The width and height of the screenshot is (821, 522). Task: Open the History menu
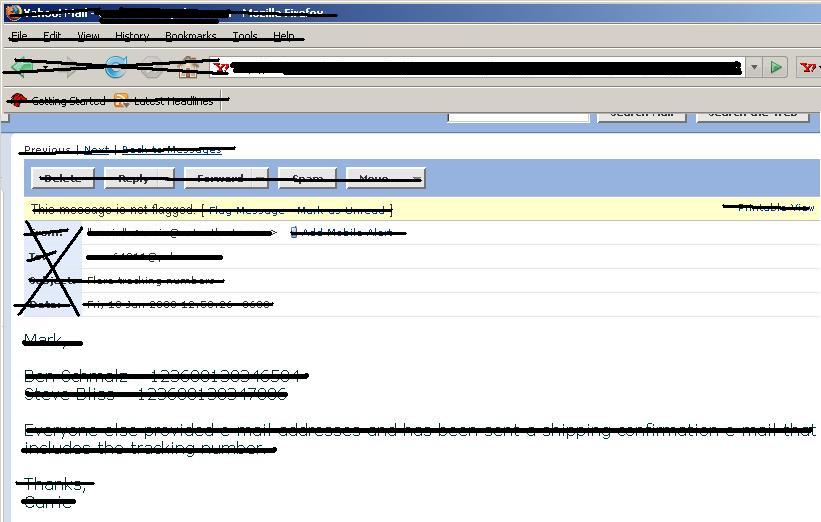[x=132, y=36]
